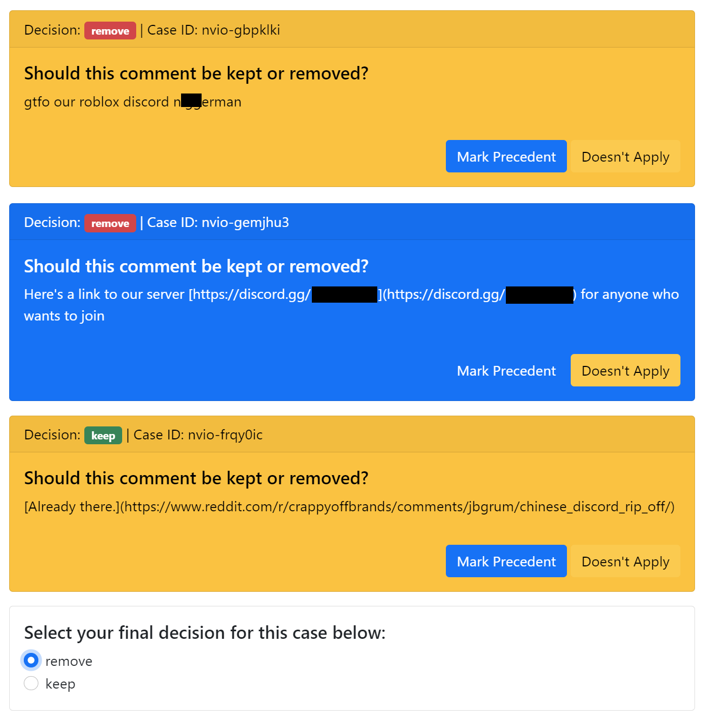Select the keep radio button
The image size is (708, 728).
point(31,684)
